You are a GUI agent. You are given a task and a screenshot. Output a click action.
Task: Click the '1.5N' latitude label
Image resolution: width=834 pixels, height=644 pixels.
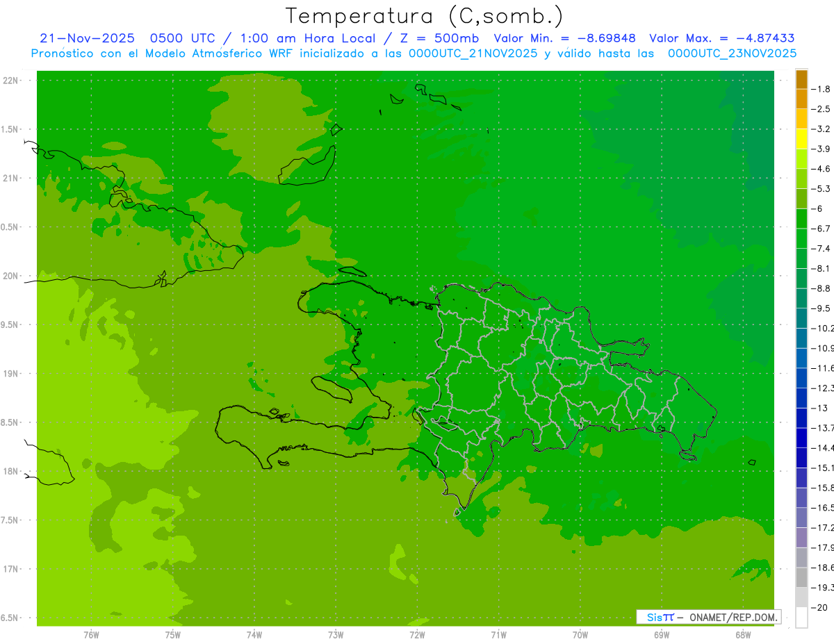[10, 129]
